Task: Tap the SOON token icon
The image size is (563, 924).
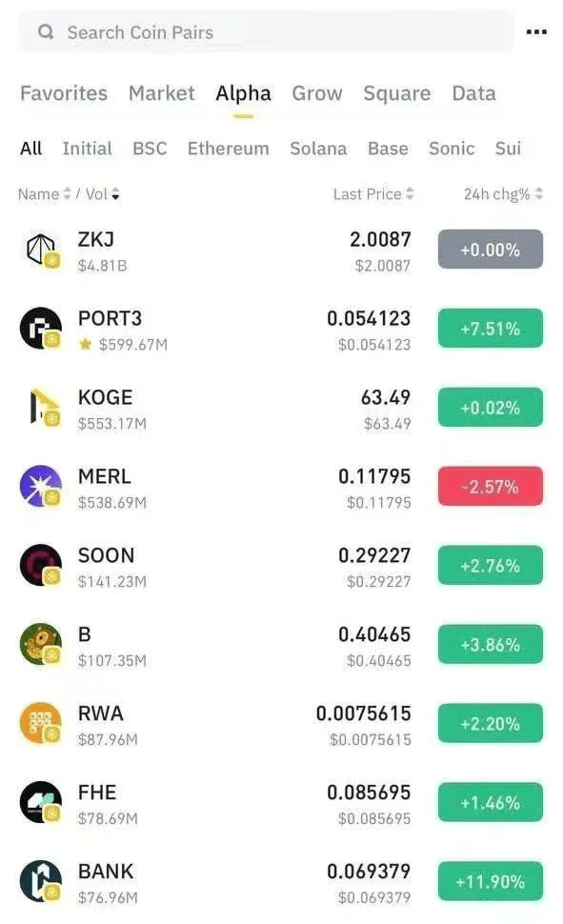Action: (41, 565)
